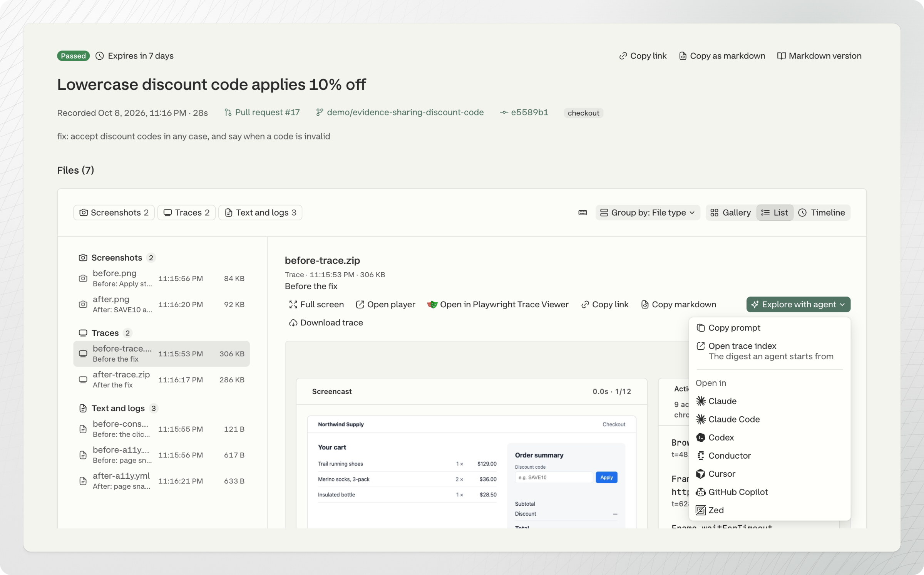
Task: Open commit e5589b1 link
Action: click(524, 112)
